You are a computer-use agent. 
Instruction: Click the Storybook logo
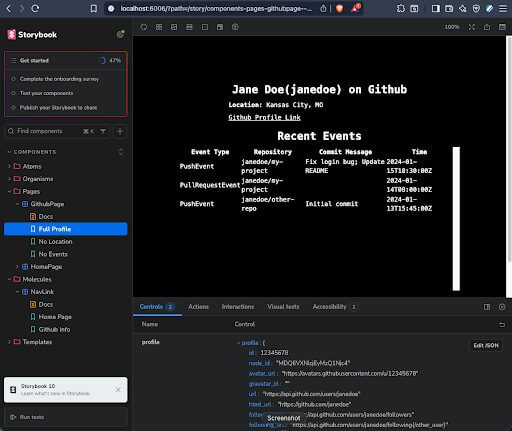pos(32,34)
